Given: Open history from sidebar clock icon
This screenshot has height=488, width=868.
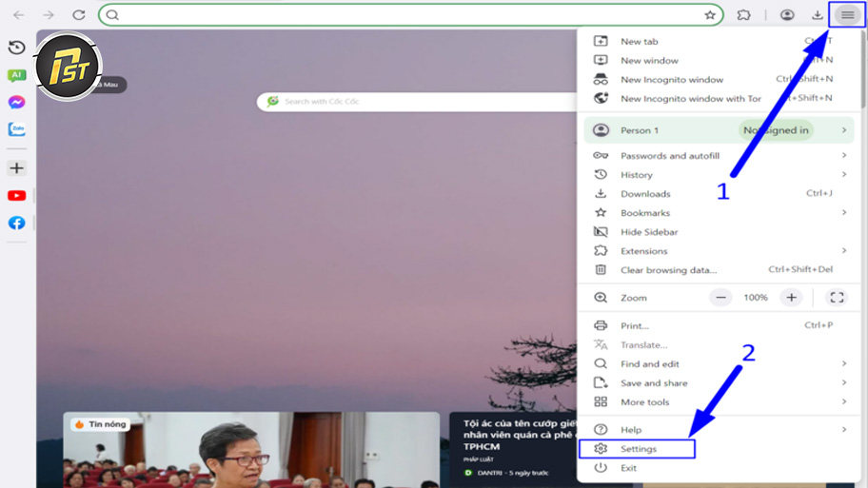Looking at the screenshot, I should tap(16, 48).
